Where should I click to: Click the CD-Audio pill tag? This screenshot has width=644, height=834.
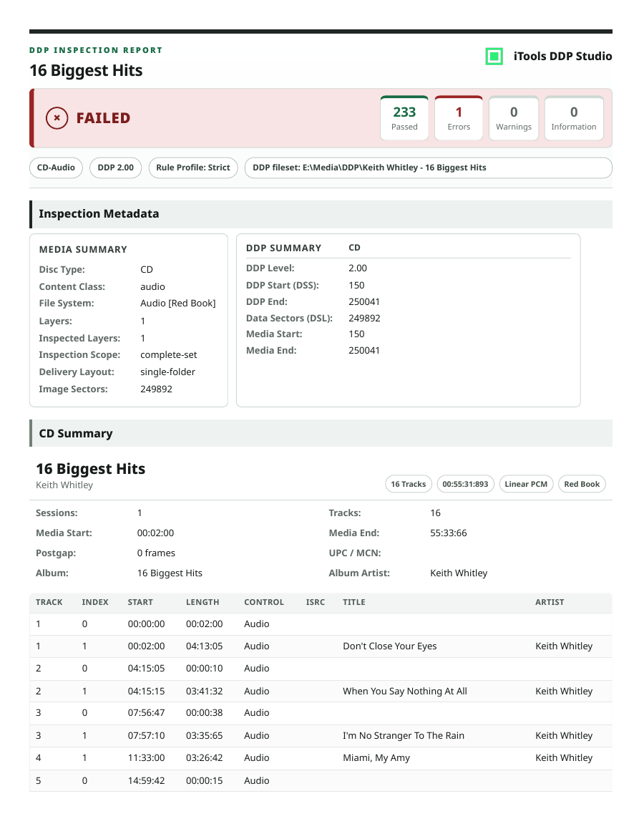point(56,168)
